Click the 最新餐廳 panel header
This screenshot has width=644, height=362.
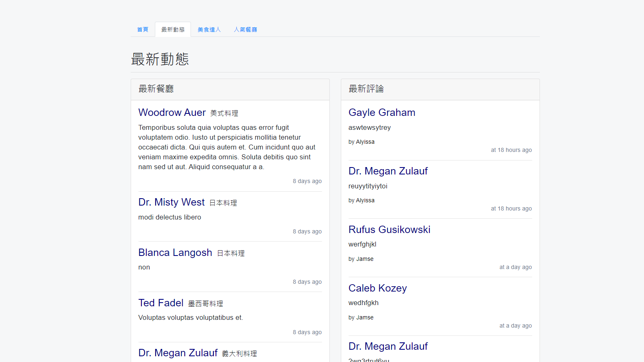click(230, 89)
